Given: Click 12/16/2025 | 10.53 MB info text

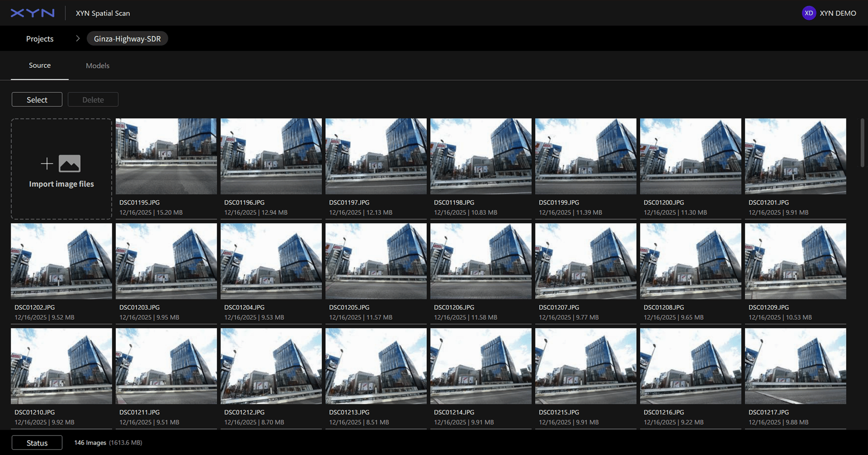Looking at the screenshot, I should click(780, 317).
